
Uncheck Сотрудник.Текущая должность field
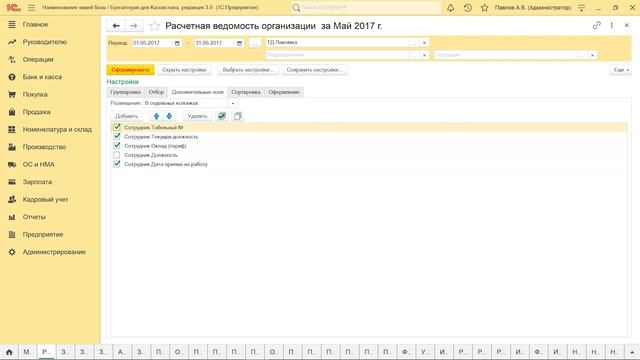(x=117, y=136)
